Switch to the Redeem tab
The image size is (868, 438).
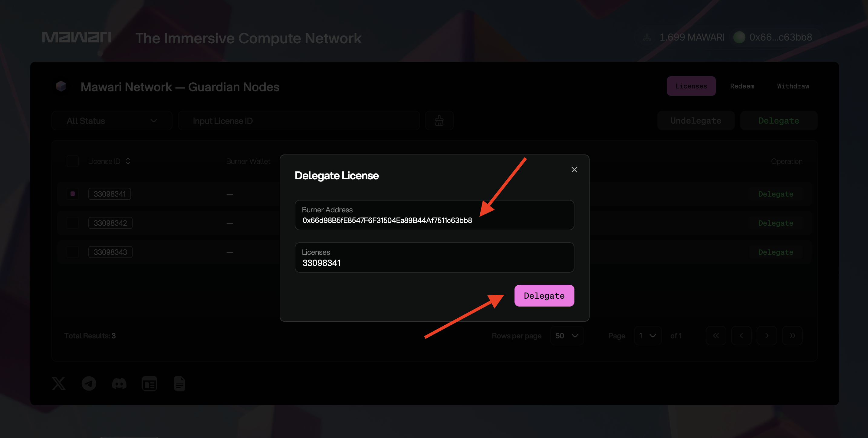tap(742, 86)
